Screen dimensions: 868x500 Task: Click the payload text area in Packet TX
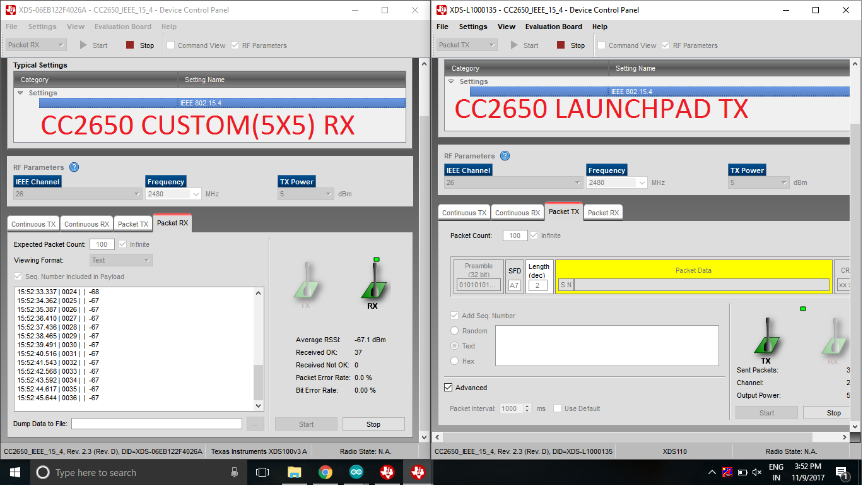(607, 345)
